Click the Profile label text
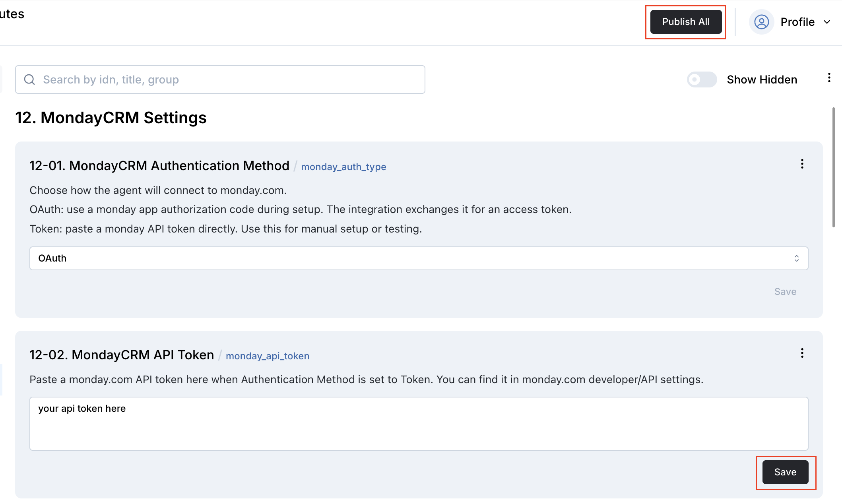The width and height of the screenshot is (842, 504). point(797,22)
